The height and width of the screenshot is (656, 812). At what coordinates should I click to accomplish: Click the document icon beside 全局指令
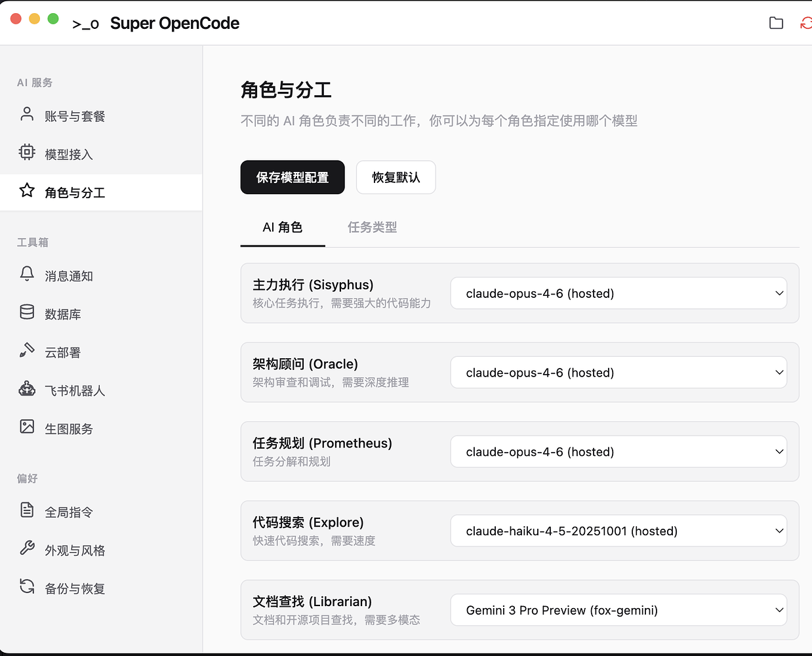27,510
